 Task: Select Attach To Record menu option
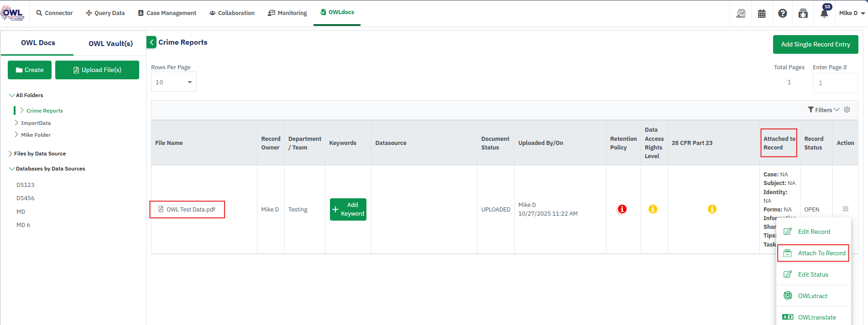point(821,253)
